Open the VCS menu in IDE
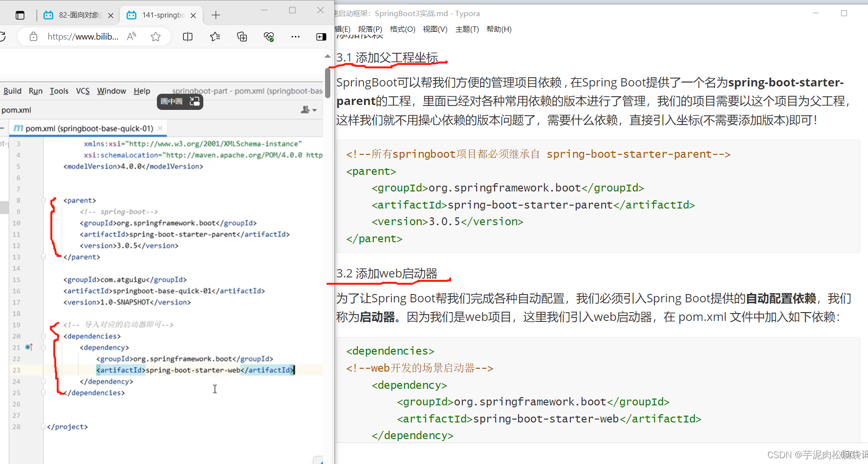Viewport: 868px width, 464px height. [83, 91]
